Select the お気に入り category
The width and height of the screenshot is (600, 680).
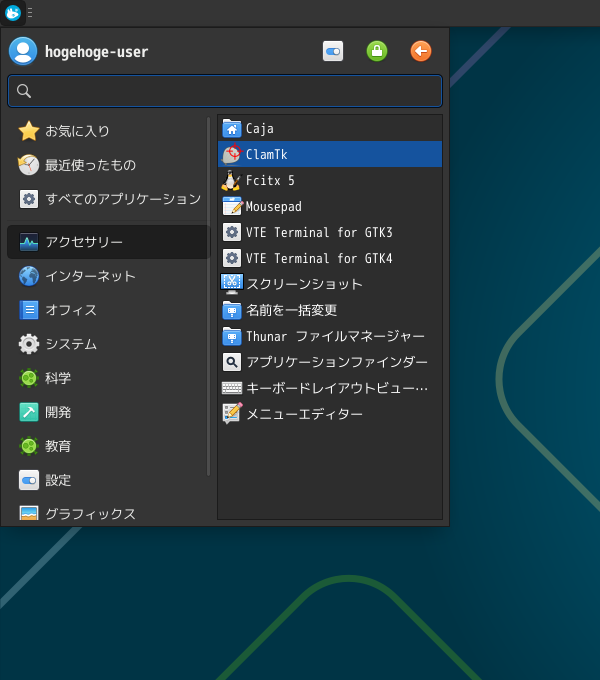[109, 131]
